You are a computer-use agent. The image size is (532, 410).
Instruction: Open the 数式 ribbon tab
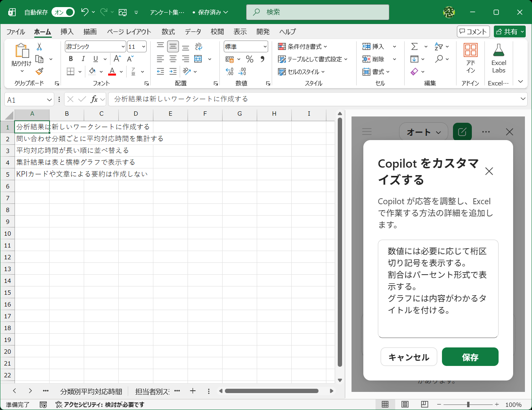[x=168, y=32]
